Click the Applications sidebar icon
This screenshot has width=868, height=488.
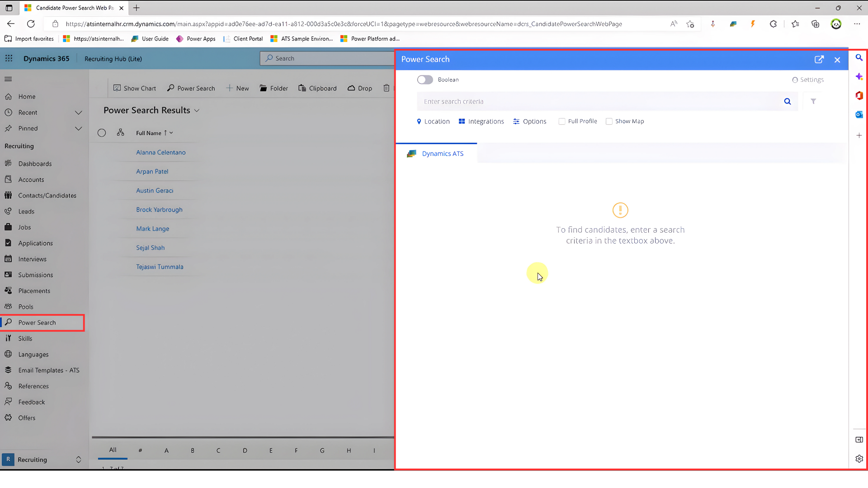click(8, 243)
